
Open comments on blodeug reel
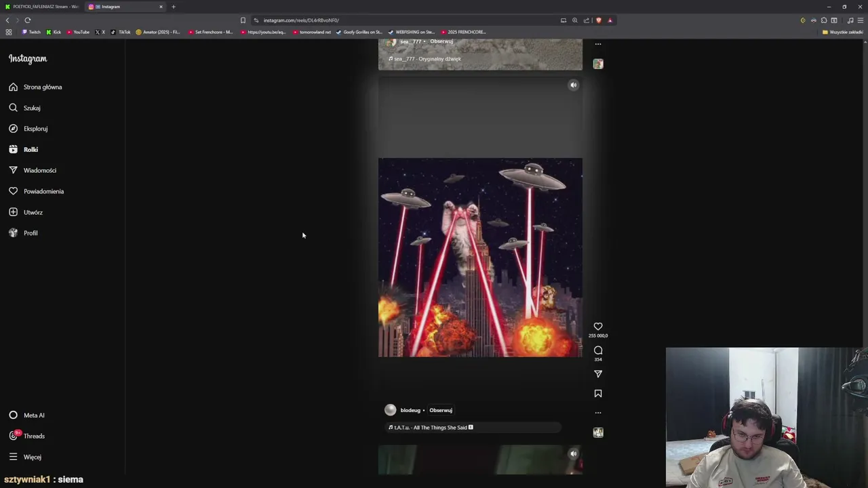coord(598,350)
